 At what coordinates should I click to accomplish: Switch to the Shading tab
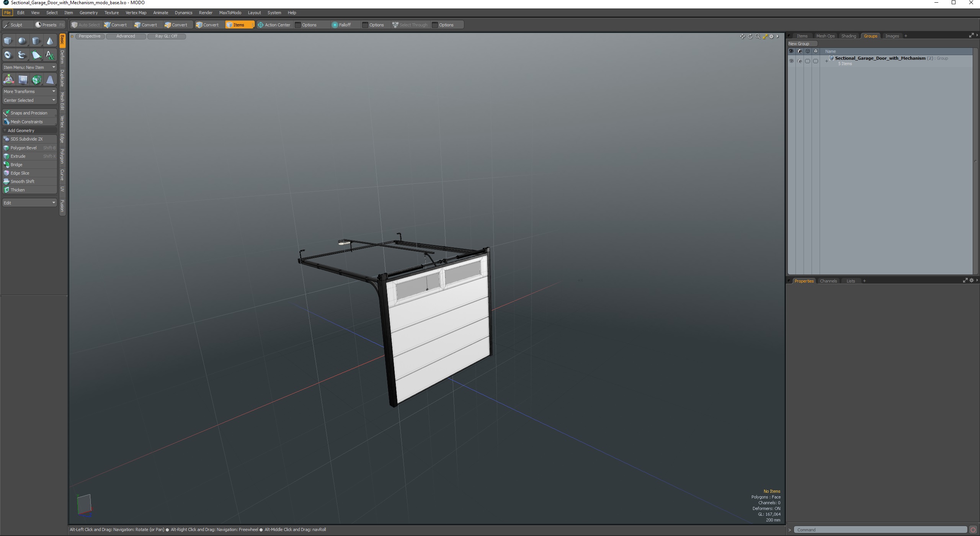click(848, 36)
